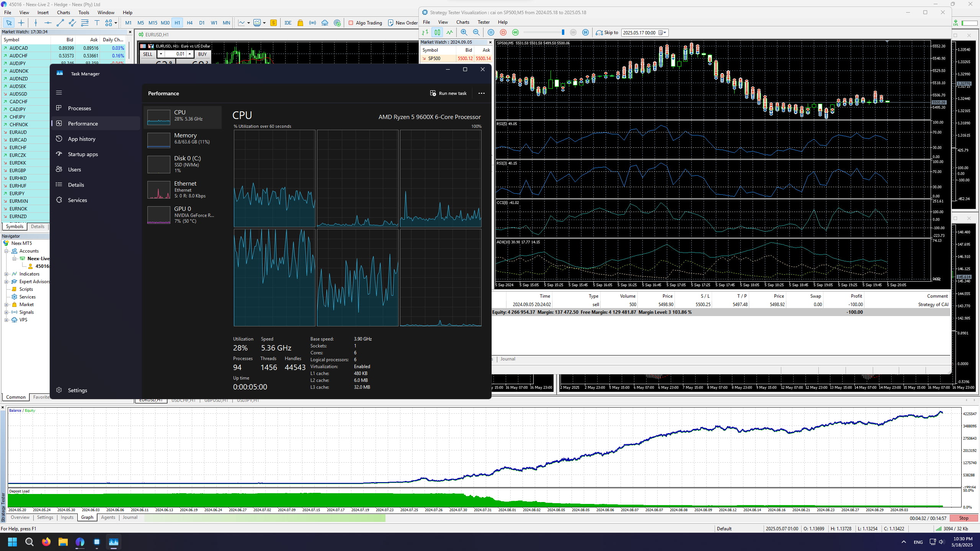Open the graphical objects dropdown arrow
The height and width of the screenshot is (551, 980).
tap(116, 23)
